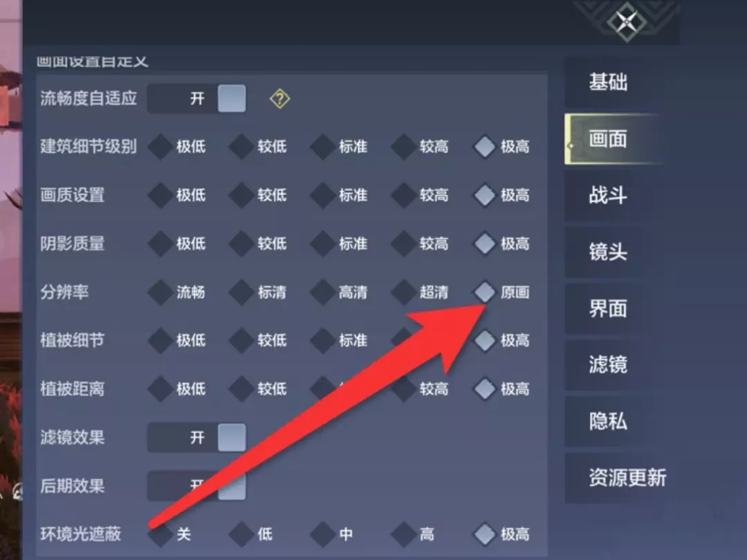Toggle the 后期效果 switch
The height and width of the screenshot is (560, 747).
coord(196,486)
